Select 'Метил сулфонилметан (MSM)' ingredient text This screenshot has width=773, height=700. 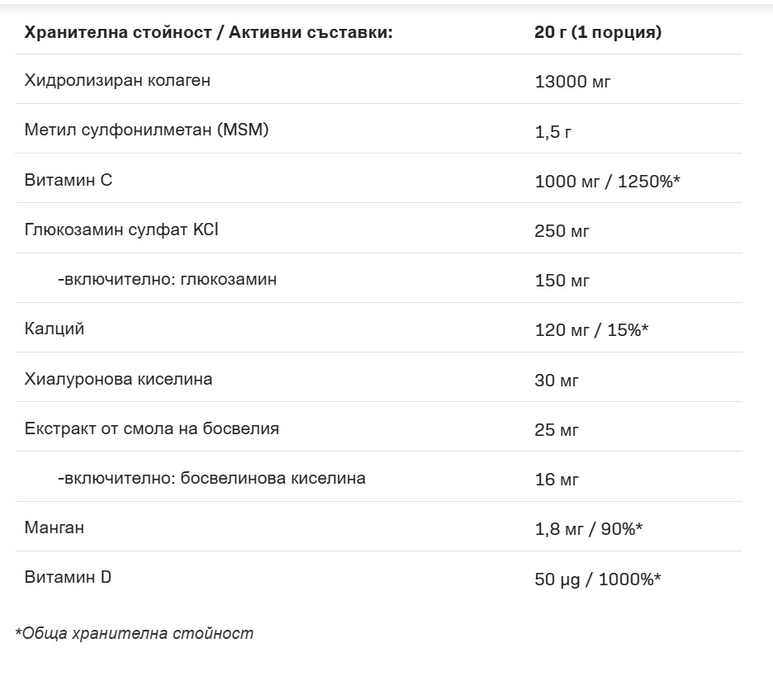(147, 130)
